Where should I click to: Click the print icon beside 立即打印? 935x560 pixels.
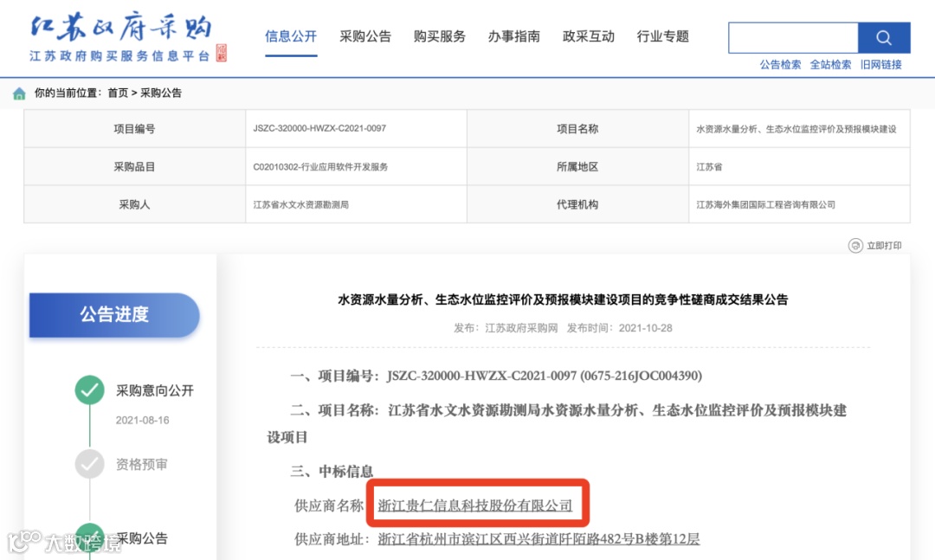(x=855, y=246)
